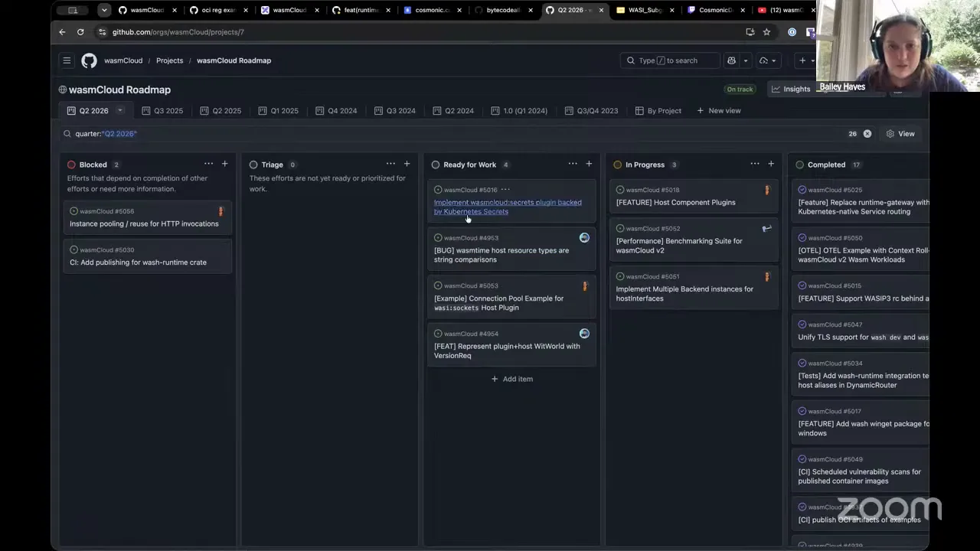Switch to the Q3 2024 view tab

pos(395,111)
